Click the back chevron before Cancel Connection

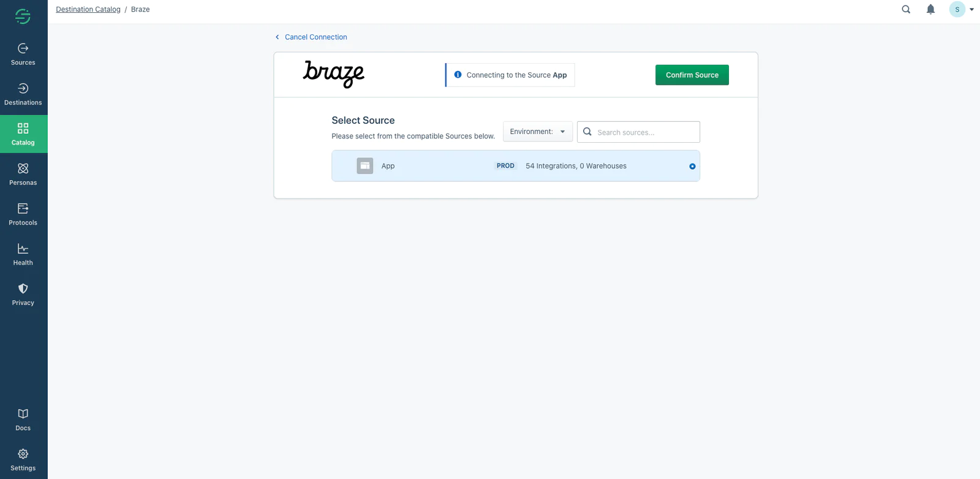point(277,37)
